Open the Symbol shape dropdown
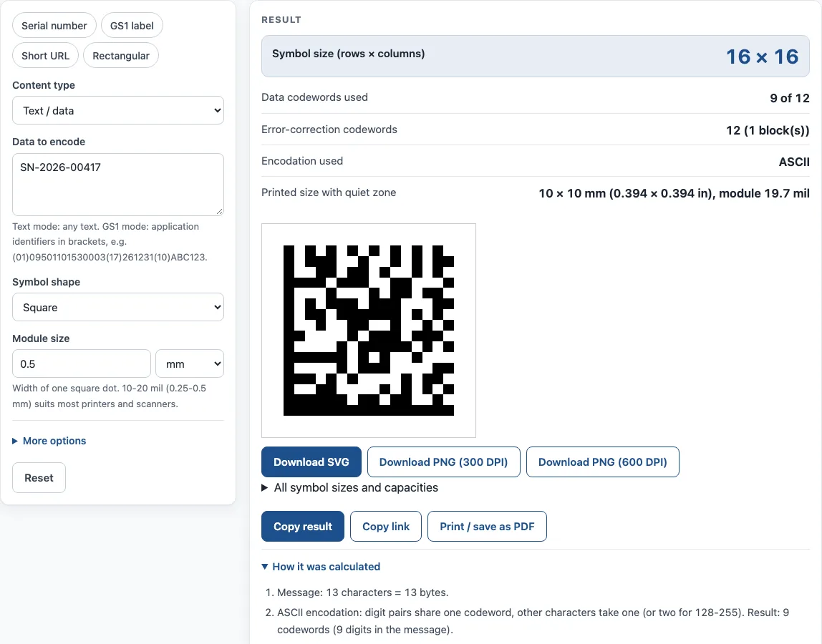Viewport: 822px width, 644px height. pyautogui.click(x=118, y=308)
